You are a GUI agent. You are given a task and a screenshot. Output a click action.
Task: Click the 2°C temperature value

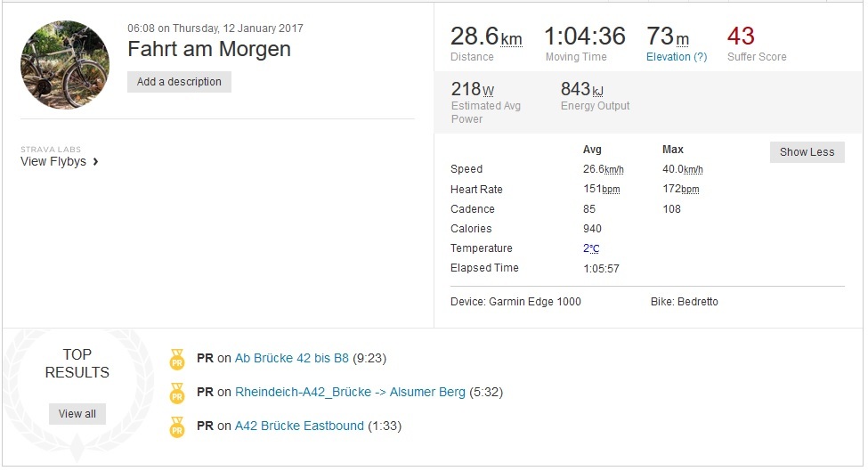592,248
